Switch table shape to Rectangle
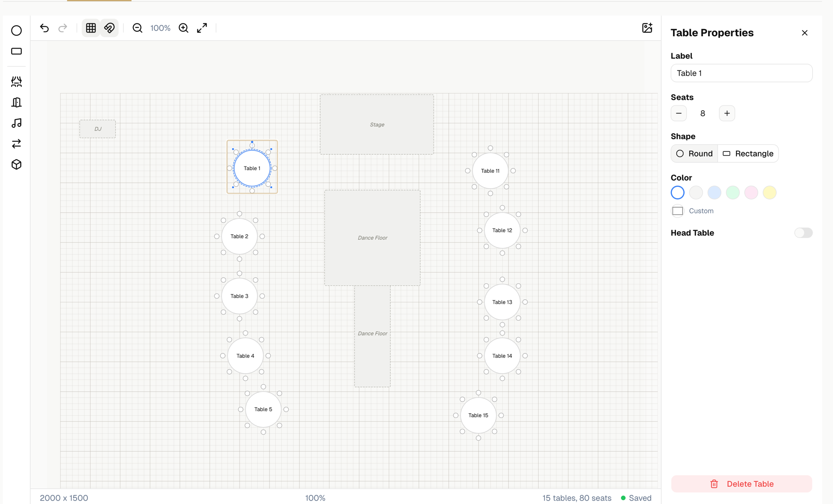 [x=748, y=153]
